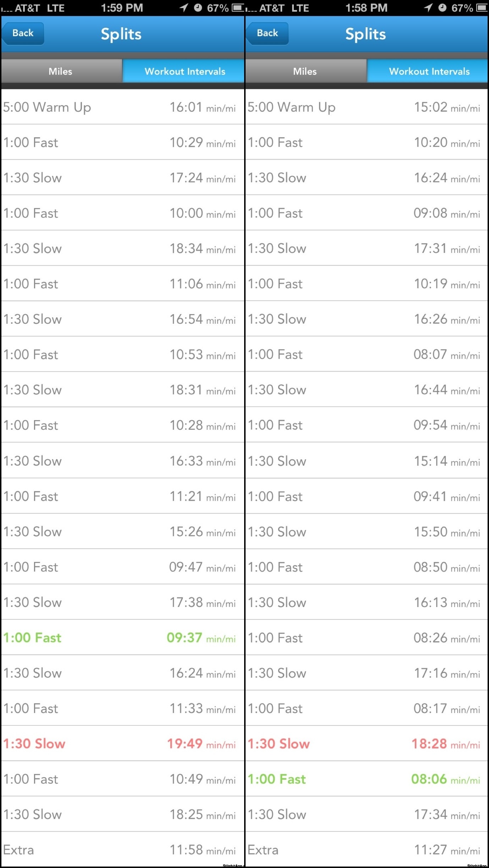Tap the battery icon in the 1:58 PM status bar
This screenshot has width=489, height=868.
tap(482, 7)
